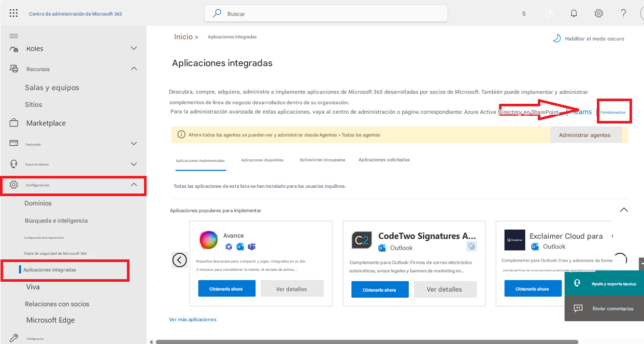Viewport: 644px width, 344px height.
Task: Open "Microsoft Edge" in the sidebar
Action: point(50,320)
